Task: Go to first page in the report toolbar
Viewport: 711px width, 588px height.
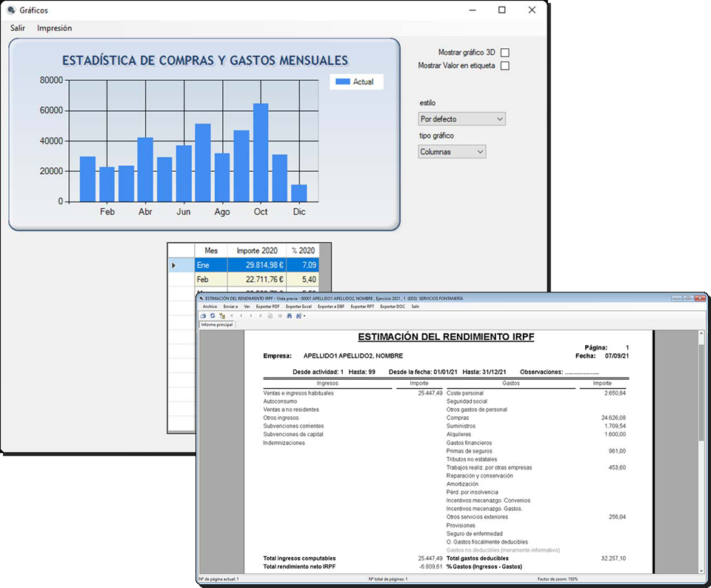Action: click(231, 315)
